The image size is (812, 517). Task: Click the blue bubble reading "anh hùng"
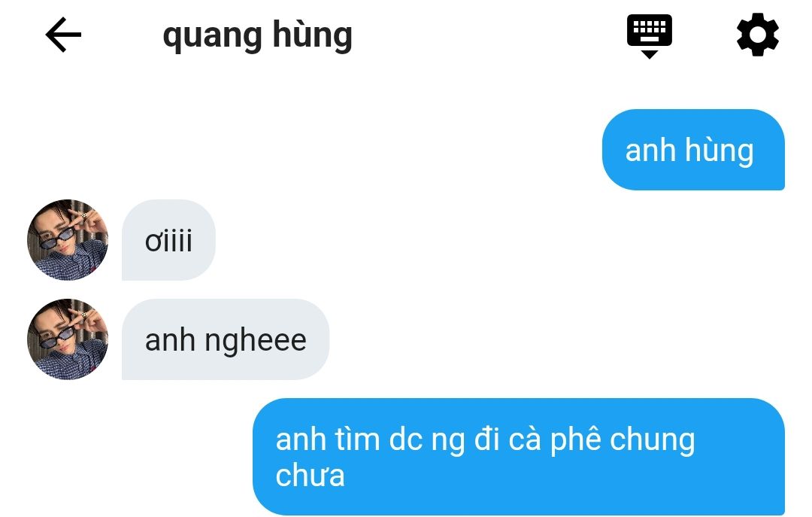point(693,150)
